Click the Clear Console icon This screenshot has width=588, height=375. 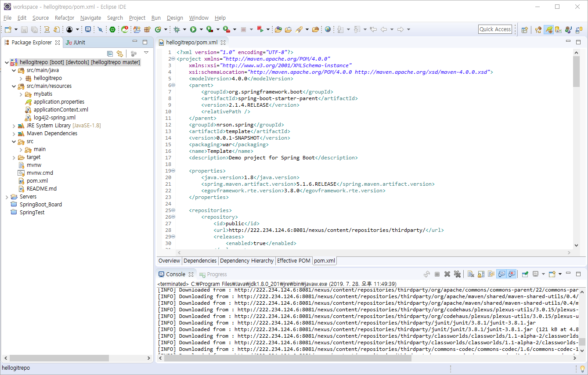471,274
